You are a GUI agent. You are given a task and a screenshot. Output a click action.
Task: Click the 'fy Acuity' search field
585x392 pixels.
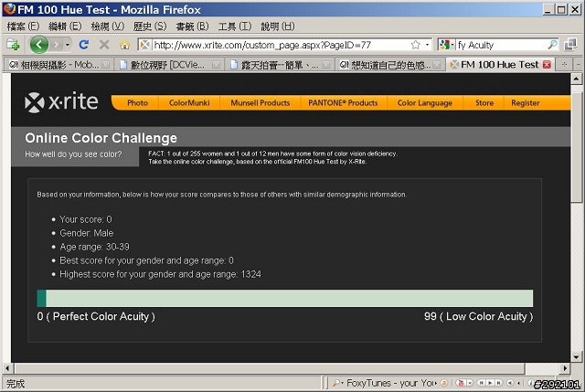pyautogui.click(x=501, y=45)
